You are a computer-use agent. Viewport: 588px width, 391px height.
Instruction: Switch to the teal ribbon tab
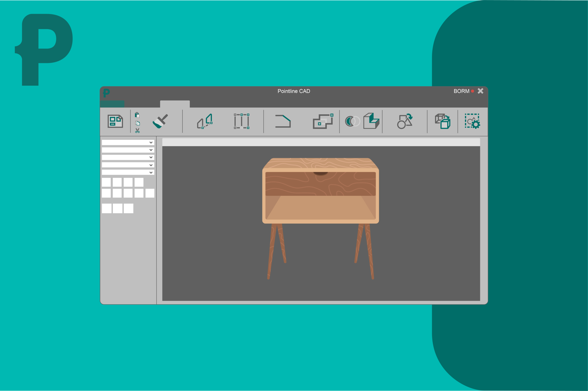(x=112, y=104)
